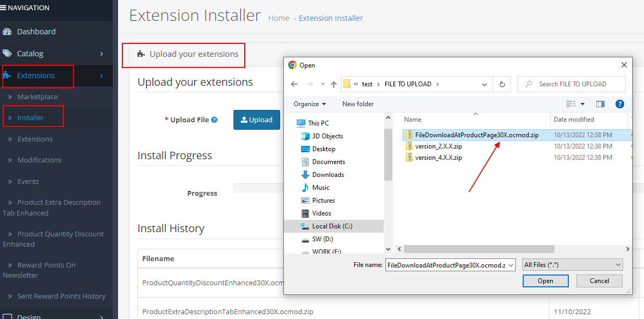Open the Organize menu
644x319 pixels.
pos(310,104)
